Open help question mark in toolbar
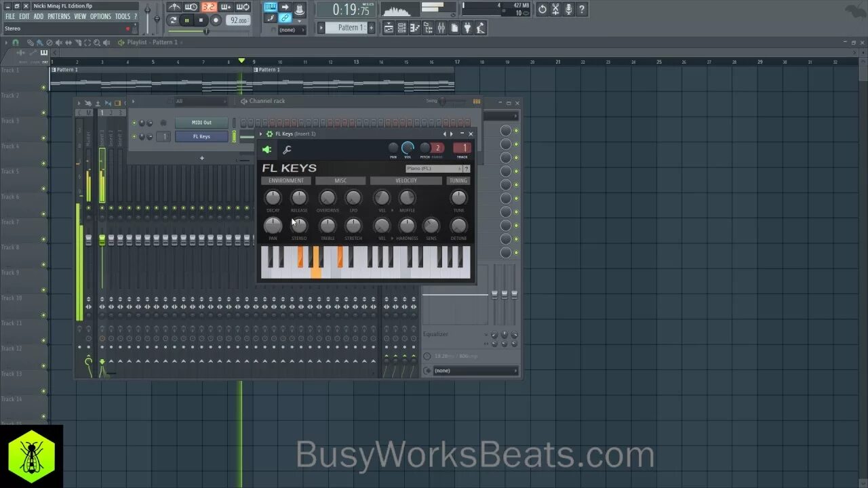 click(x=582, y=9)
